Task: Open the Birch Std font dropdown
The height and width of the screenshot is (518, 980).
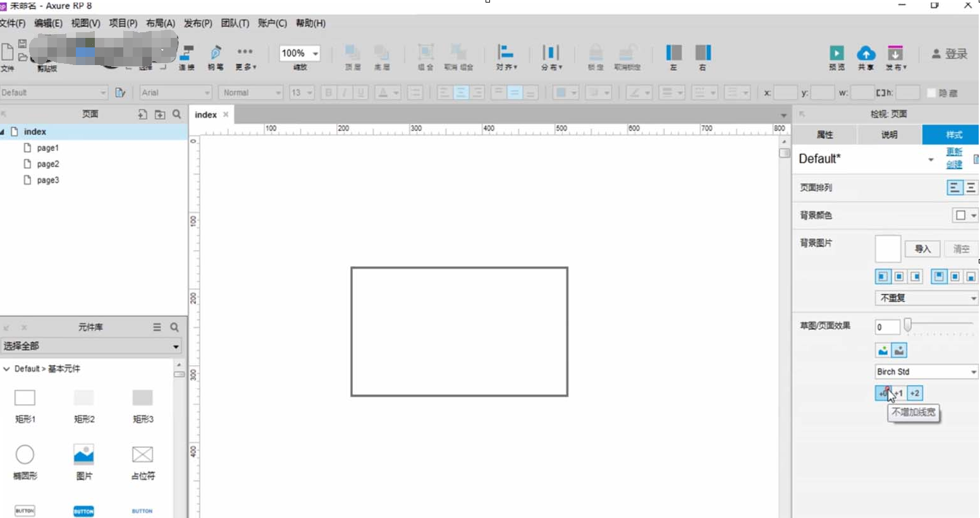Action: coord(925,372)
